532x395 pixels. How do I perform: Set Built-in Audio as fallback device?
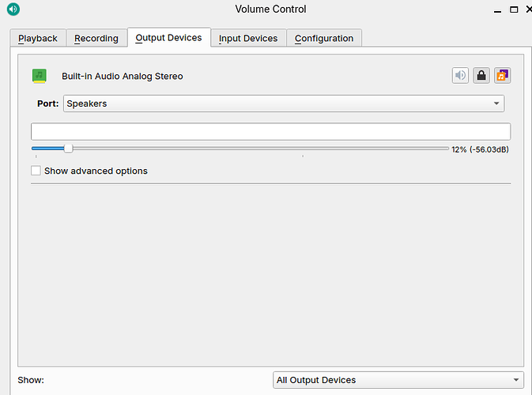pos(502,76)
